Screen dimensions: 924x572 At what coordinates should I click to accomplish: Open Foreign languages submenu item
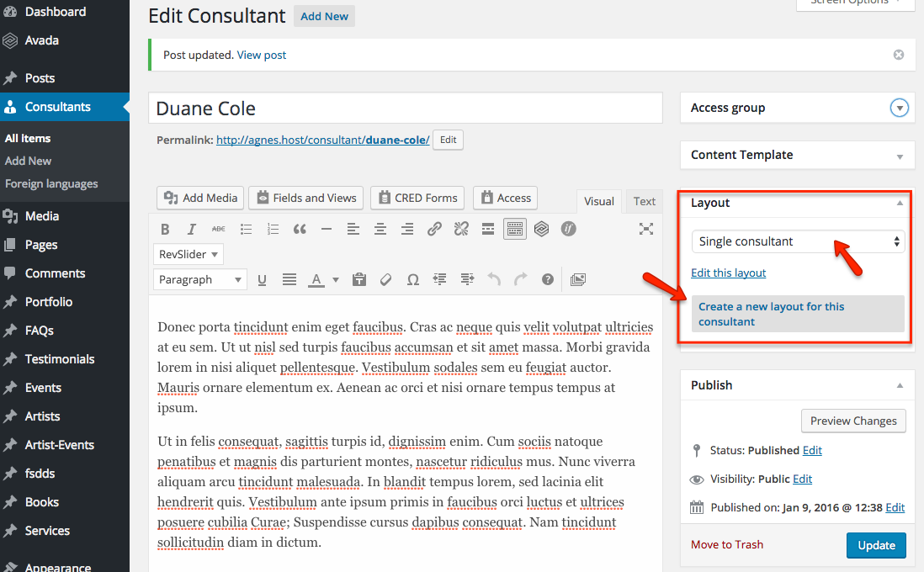click(52, 183)
